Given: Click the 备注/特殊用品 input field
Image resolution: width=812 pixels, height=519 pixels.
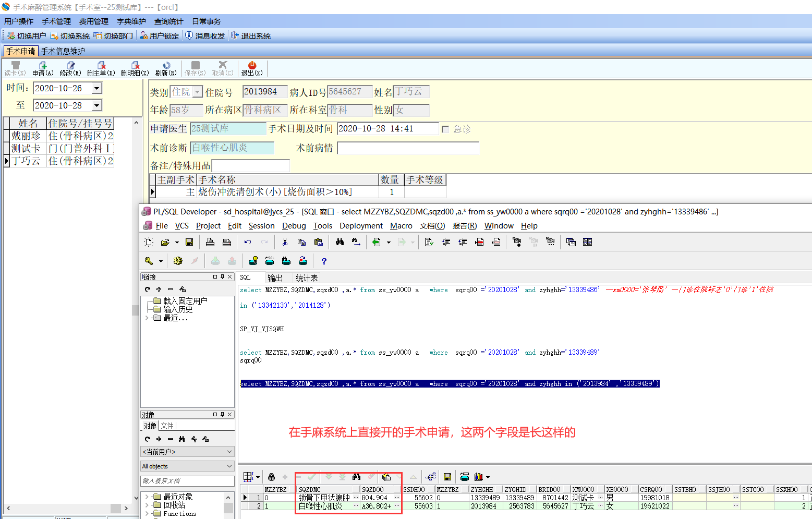Looking at the screenshot, I should point(250,166).
